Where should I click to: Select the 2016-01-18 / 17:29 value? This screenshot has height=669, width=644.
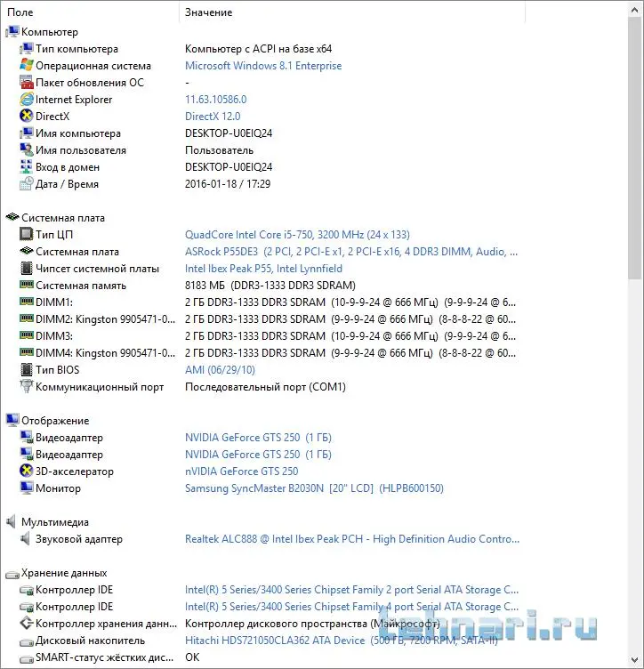228,184
